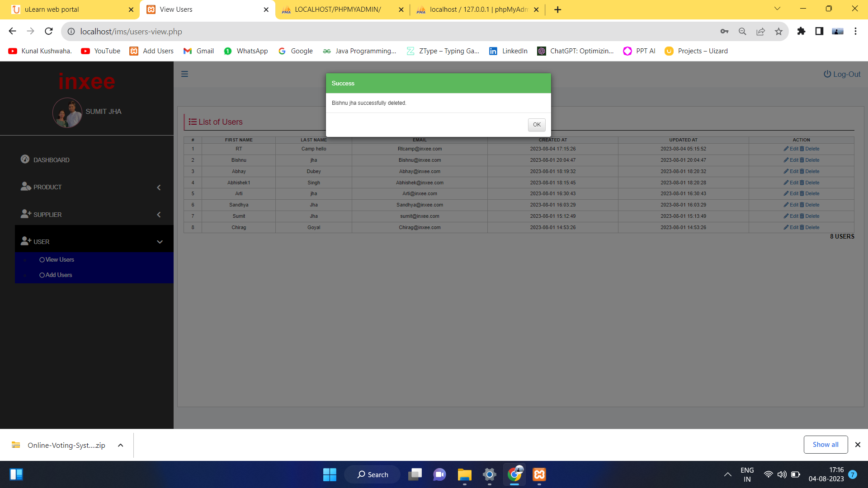Dismiss the success dialog with OK
The width and height of the screenshot is (868, 488).
click(536, 125)
